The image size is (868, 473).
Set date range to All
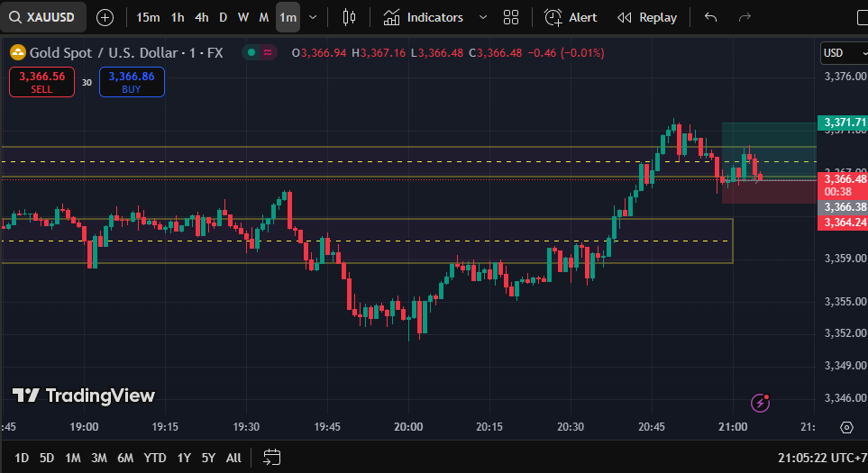pyautogui.click(x=233, y=458)
